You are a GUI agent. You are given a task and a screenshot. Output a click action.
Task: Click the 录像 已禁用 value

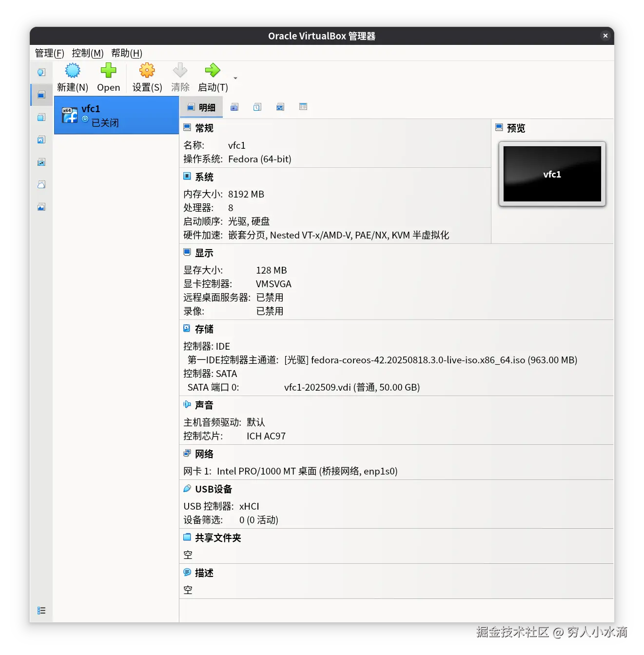coord(270,311)
